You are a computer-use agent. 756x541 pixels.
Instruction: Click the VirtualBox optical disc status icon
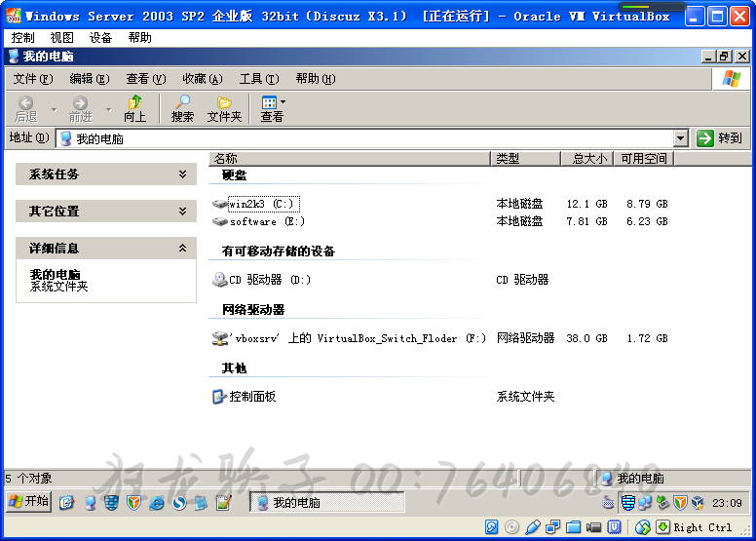pyautogui.click(x=511, y=527)
